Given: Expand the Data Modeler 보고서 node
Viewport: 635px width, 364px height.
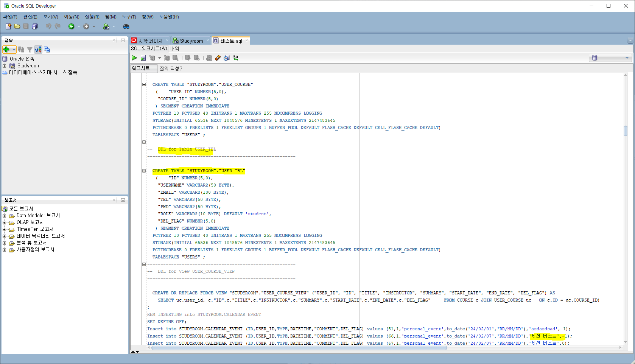Looking at the screenshot, I should click(5, 216).
